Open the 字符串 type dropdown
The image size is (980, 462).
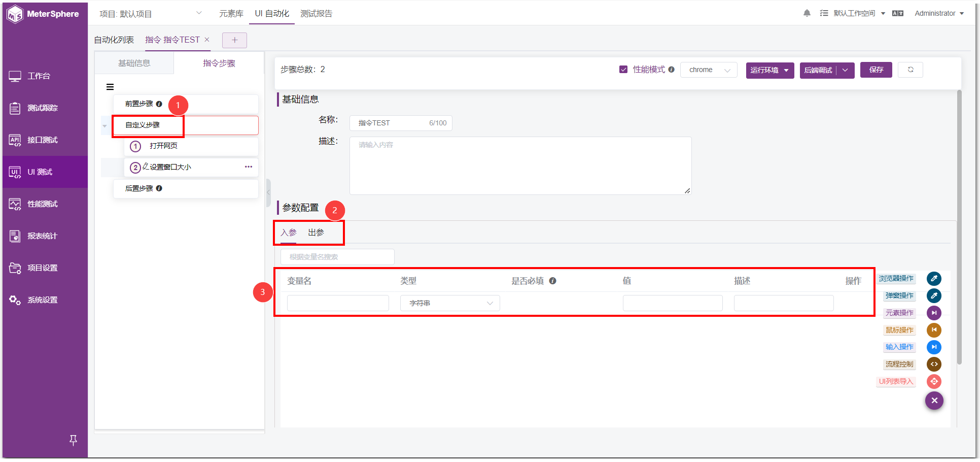[x=450, y=303]
